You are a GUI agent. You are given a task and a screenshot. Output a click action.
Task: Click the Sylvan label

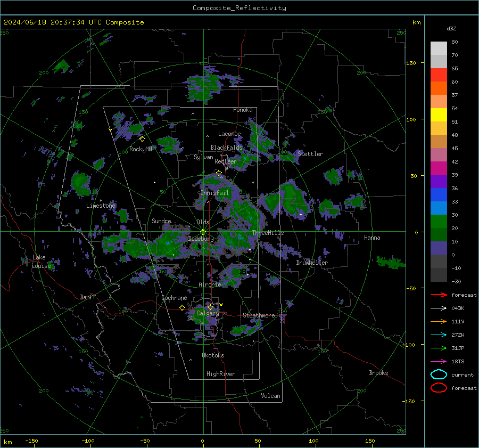click(x=203, y=157)
